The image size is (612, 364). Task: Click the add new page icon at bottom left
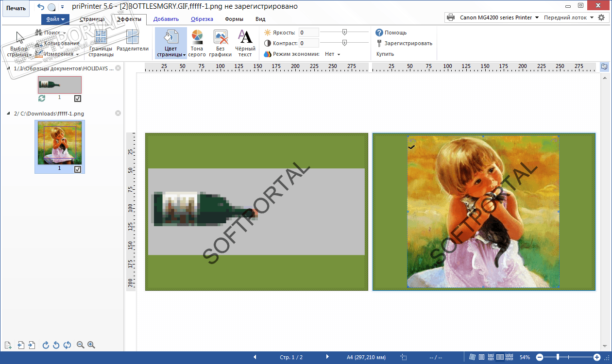point(8,345)
